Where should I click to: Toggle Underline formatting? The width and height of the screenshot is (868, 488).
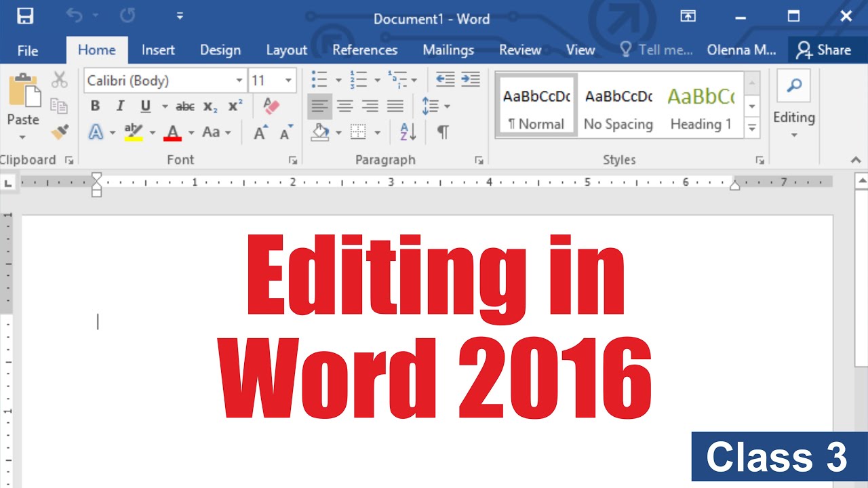point(145,106)
